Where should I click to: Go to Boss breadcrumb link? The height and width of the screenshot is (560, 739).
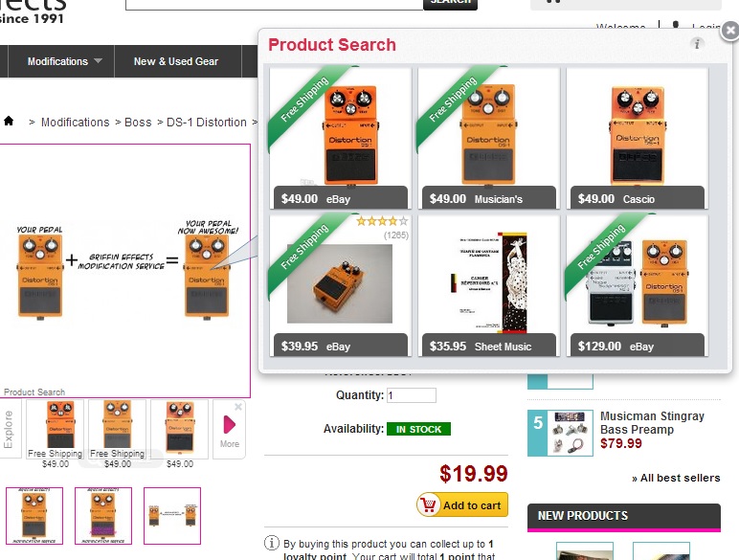(138, 123)
